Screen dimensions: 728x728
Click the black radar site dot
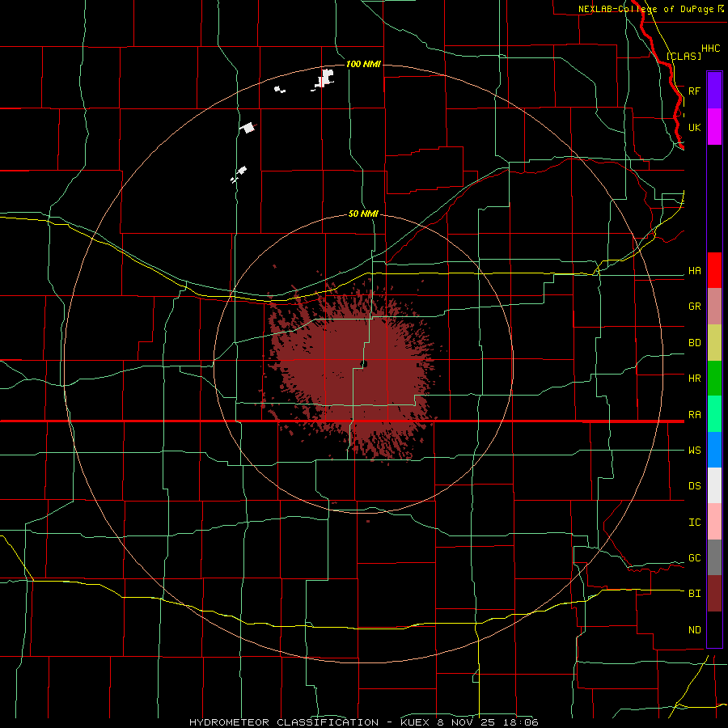tap(364, 364)
